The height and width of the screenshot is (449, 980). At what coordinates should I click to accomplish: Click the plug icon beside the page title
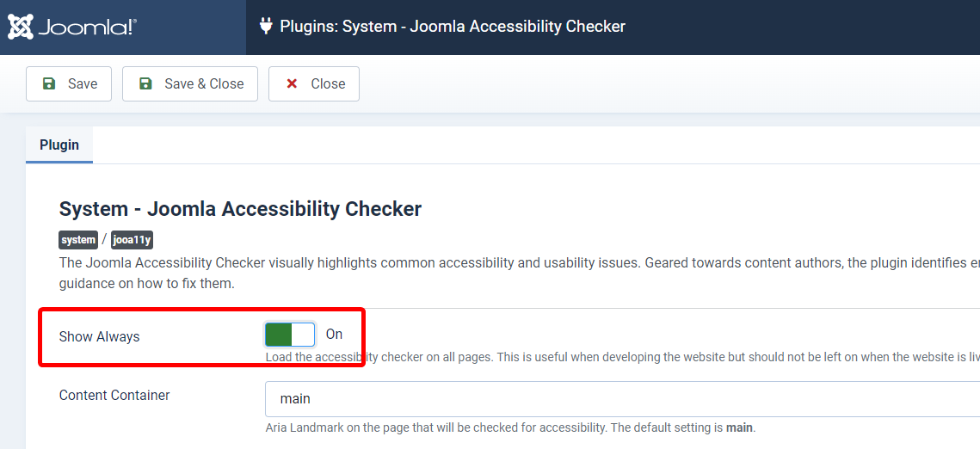[x=266, y=26]
